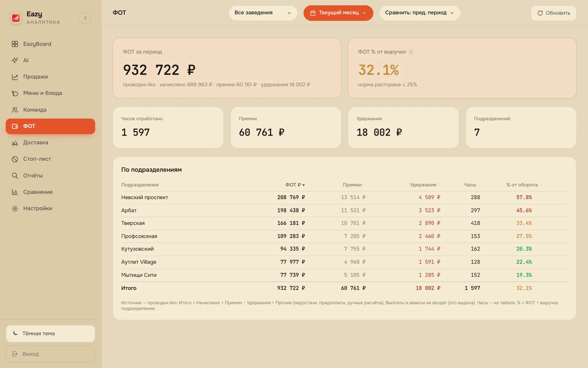Open Сравнить: пред. период dropdown

(419, 13)
